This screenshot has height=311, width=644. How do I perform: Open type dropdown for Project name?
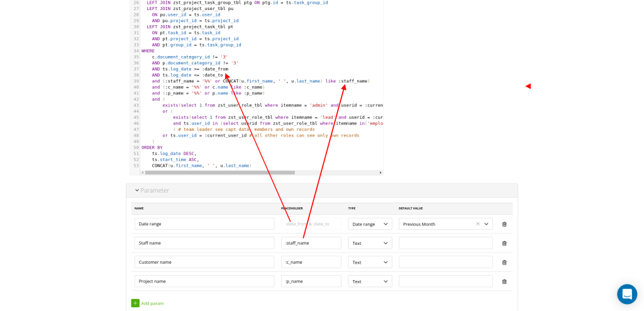[370, 281]
